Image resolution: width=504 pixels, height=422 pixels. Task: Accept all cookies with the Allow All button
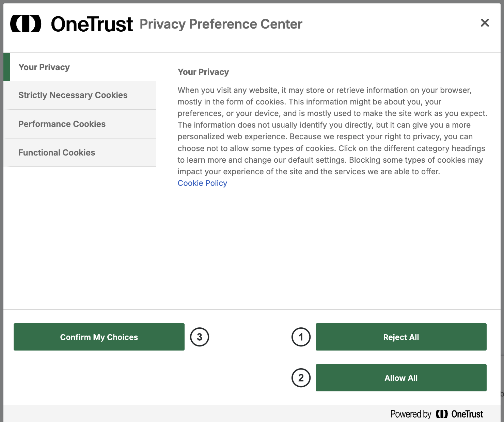point(401,378)
